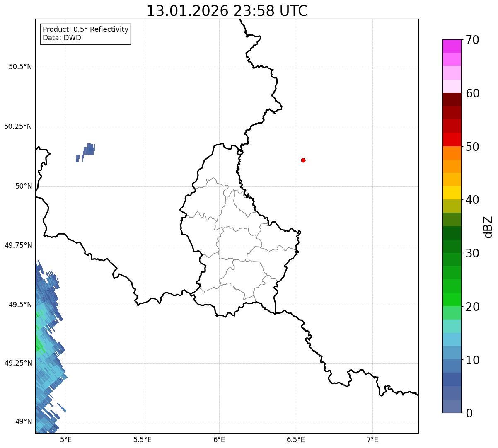The height and width of the screenshot is (448, 498).
Task: Pick the palest pink swatch just above 60
Action: [x=452, y=86]
